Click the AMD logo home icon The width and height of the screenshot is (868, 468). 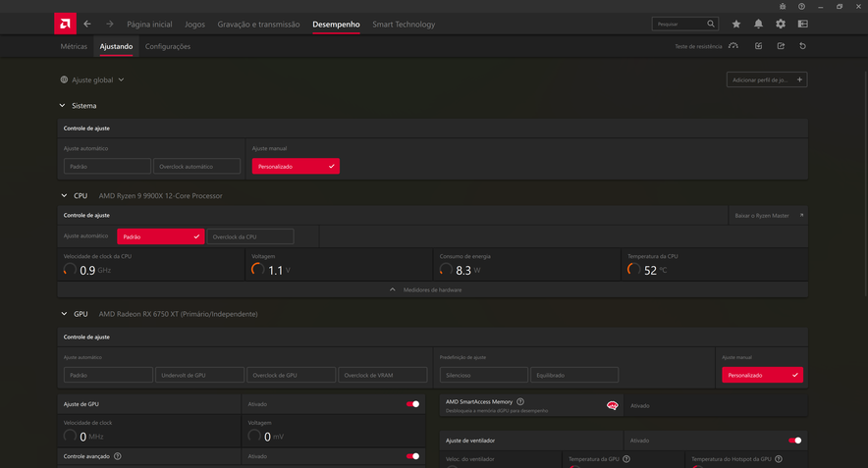point(65,24)
